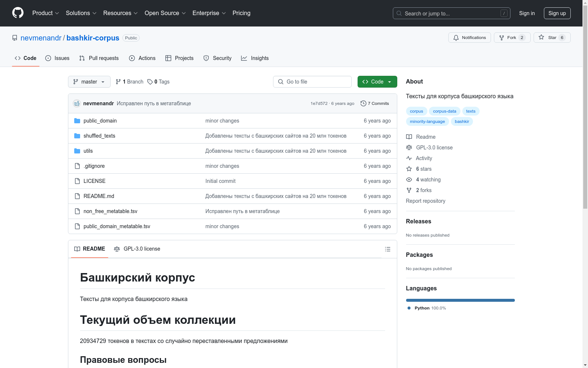Click the minority-language topic tag
The height and width of the screenshot is (368, 588).
pyautogui.click(x=427, y=121)
